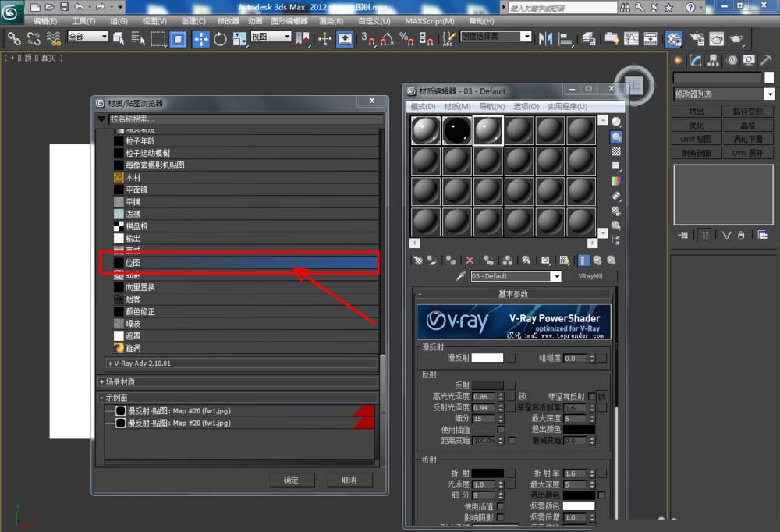Open the 修改器列表 dropdown

point(724,94)
